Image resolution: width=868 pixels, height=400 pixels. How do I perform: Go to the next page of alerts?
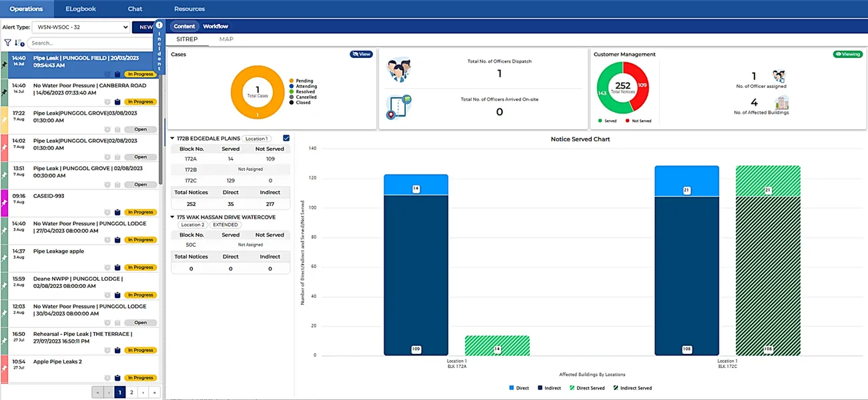(143, 393)
